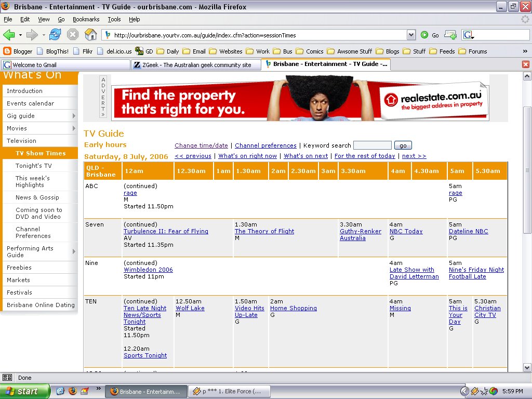Open the Flikr bookmark icon

coord(76,51)
